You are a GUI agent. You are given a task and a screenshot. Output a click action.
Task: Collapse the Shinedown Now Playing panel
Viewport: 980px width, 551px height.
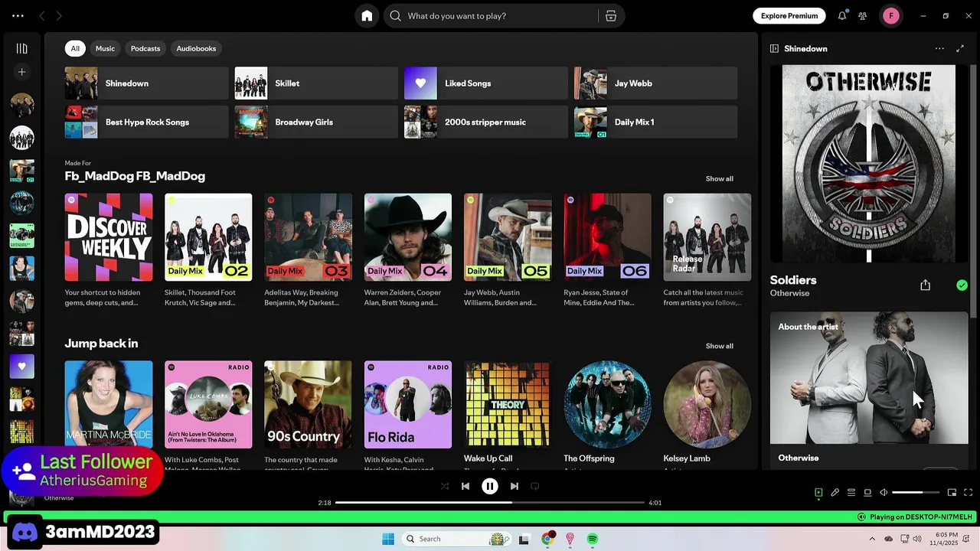pyautogui.click(x=774, y=48)
